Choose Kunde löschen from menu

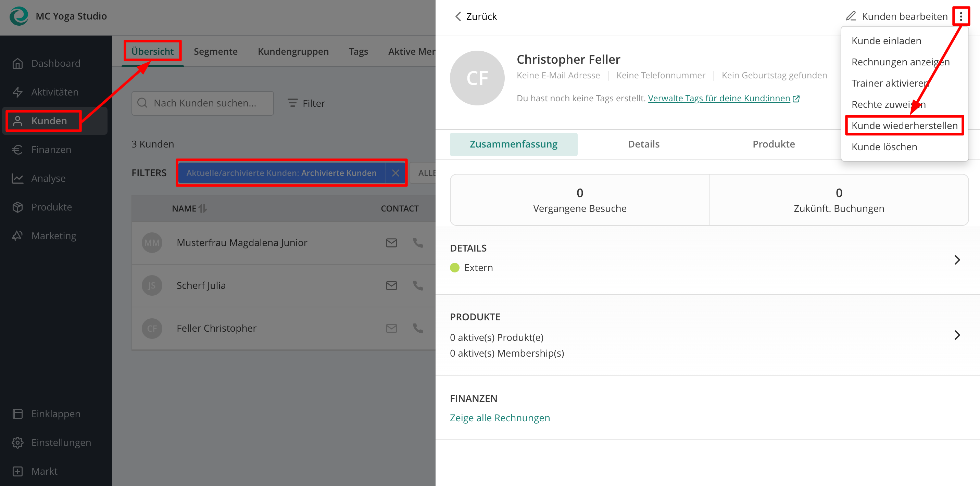pyautogui.click(x=904, y=147)
